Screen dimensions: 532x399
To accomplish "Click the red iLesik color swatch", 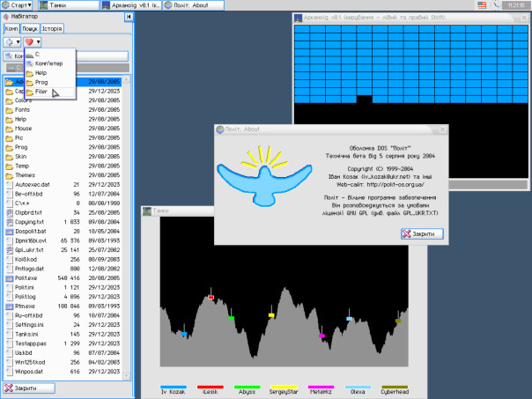I will coord(210,388).
